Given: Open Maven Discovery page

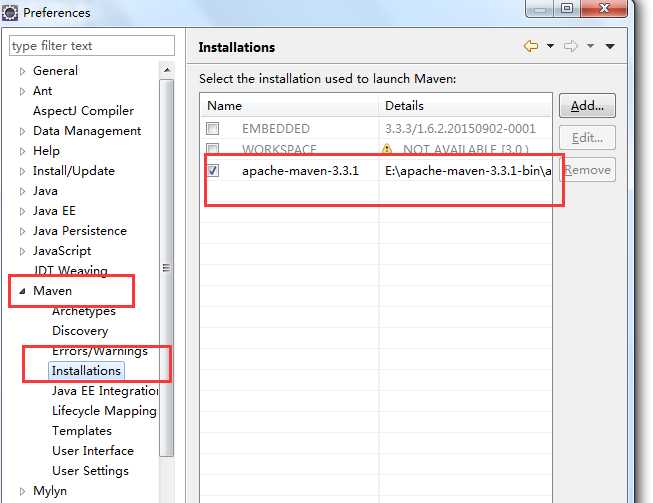Looking at the screenshot, I should point(80,331).
